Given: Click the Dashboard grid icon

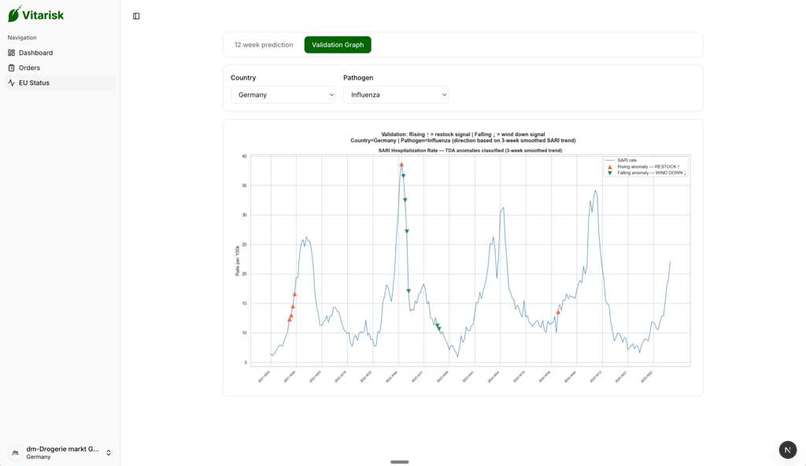Looking at the screenshot, I should pyautogui.click(x=11, y=53).
